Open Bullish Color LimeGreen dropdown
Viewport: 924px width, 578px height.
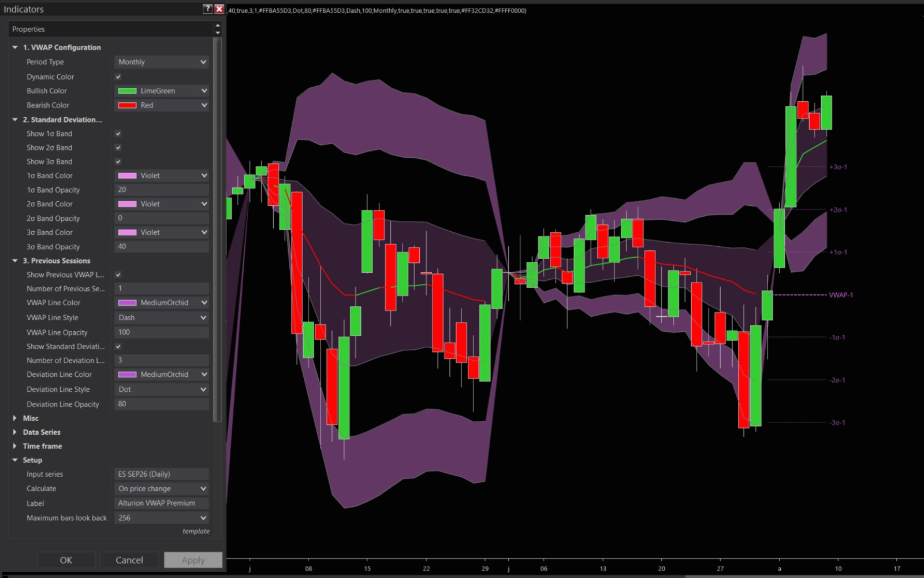tap(162, 91)
